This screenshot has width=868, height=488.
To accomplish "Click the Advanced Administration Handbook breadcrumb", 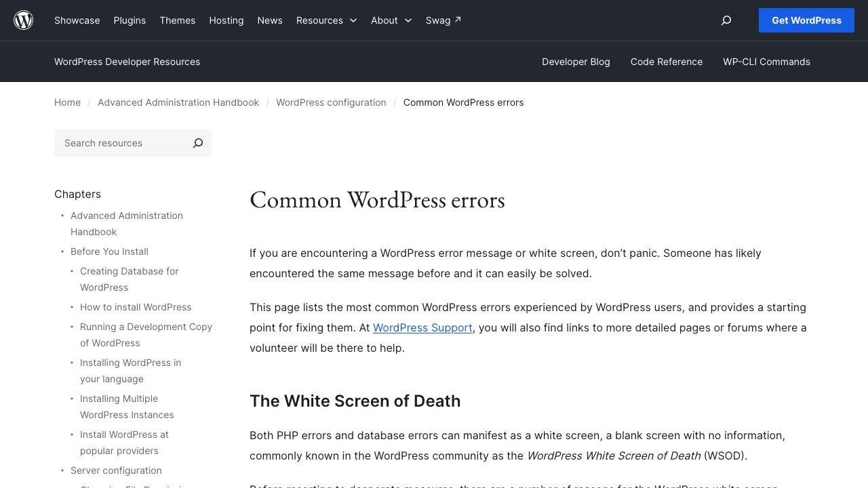I will point(178,102).
